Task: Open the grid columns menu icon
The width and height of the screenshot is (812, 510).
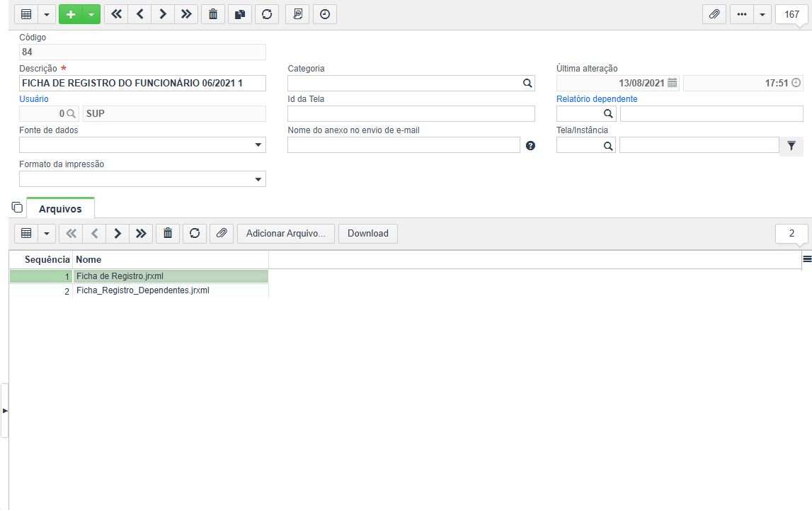Action: [x=807, y=259]
